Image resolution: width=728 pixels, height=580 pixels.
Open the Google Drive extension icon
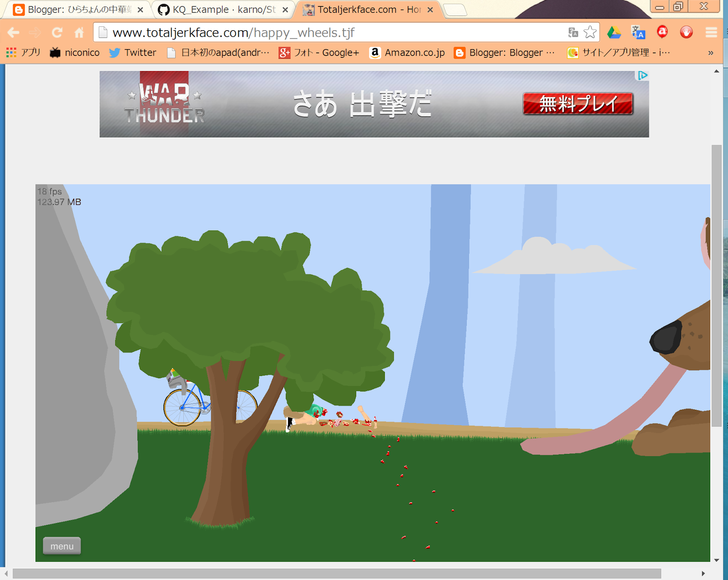[x=614, y=32]
